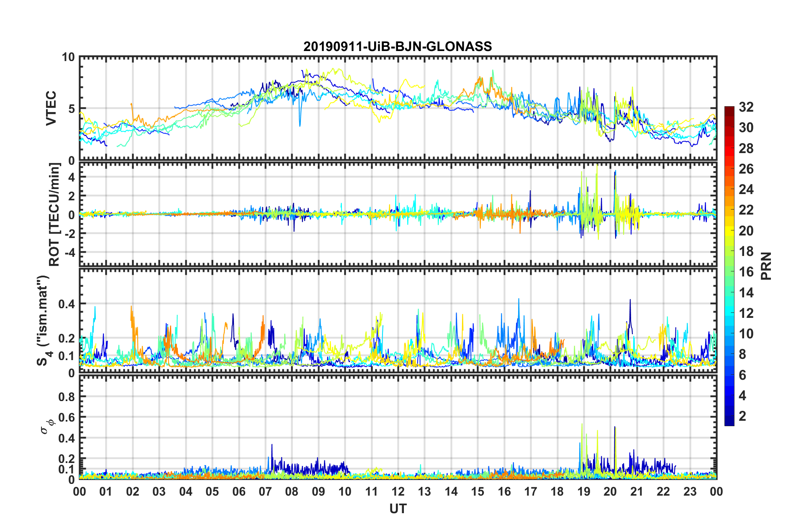The width and height of the screenshot is (796, 532).
Task: Click inside the VTEC plot panel
Action: pos(398,108)
